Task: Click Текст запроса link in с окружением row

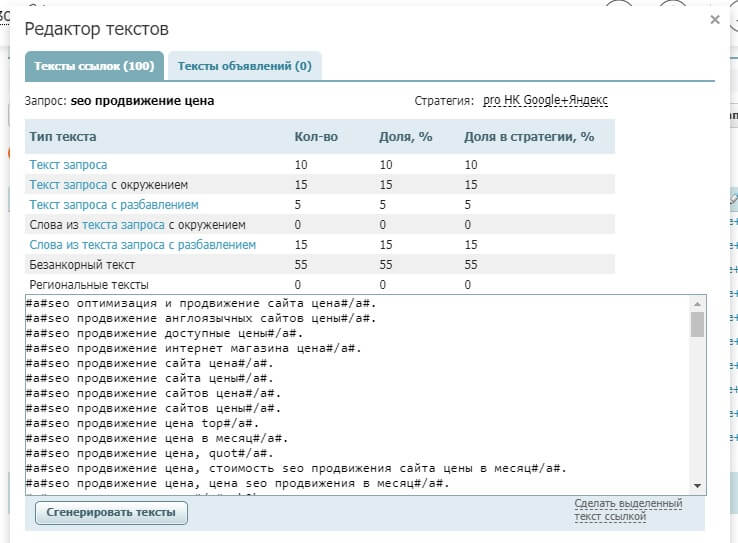Action: (68, 185)
